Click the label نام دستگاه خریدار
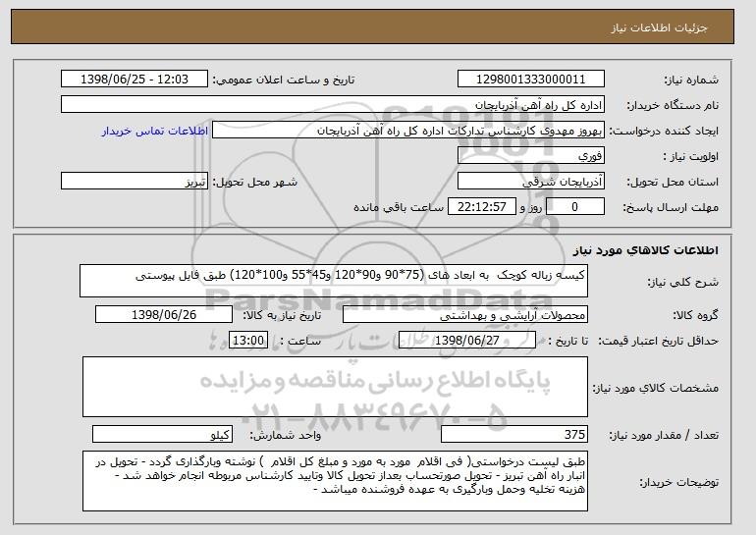 (x=673, y=106)
